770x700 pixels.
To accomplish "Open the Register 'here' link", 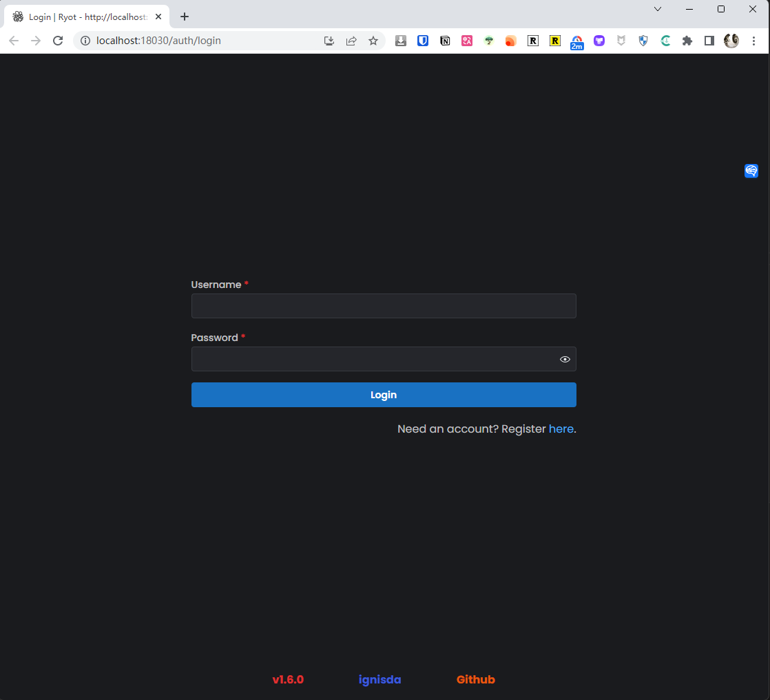I will pos(561,429).
